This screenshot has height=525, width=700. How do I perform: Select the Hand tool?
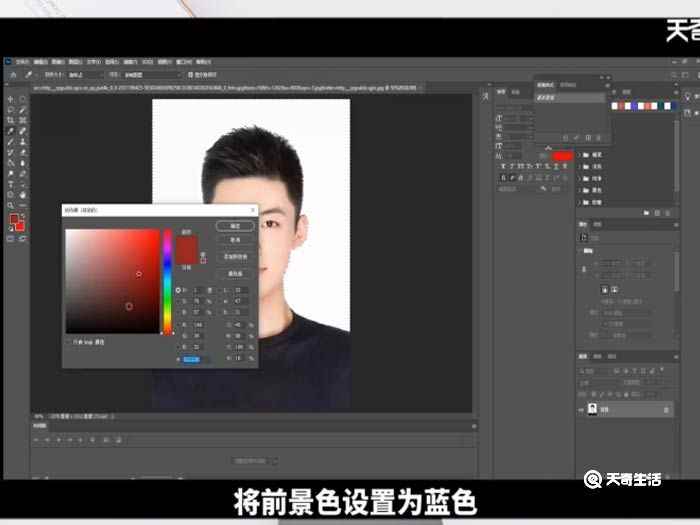point(22,195)
